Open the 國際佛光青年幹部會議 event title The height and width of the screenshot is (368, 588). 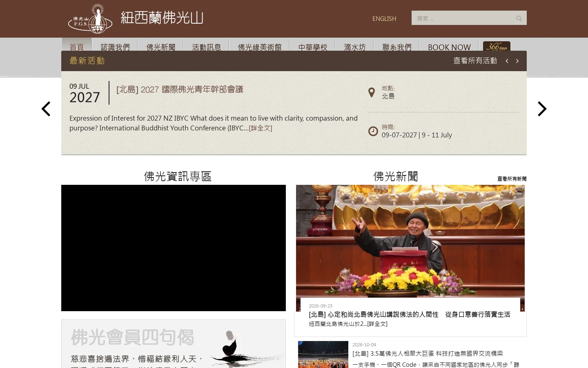coord(180,90)
